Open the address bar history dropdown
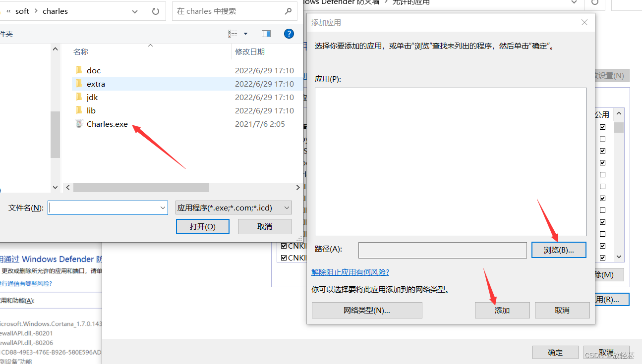The height and width of the screenshot is (364, 642). [135, 11]
